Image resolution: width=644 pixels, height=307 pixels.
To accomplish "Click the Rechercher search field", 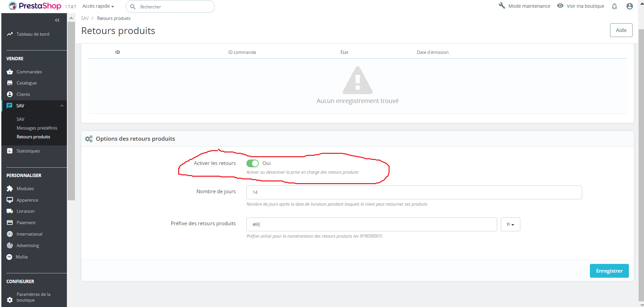I will pos(170,6).
